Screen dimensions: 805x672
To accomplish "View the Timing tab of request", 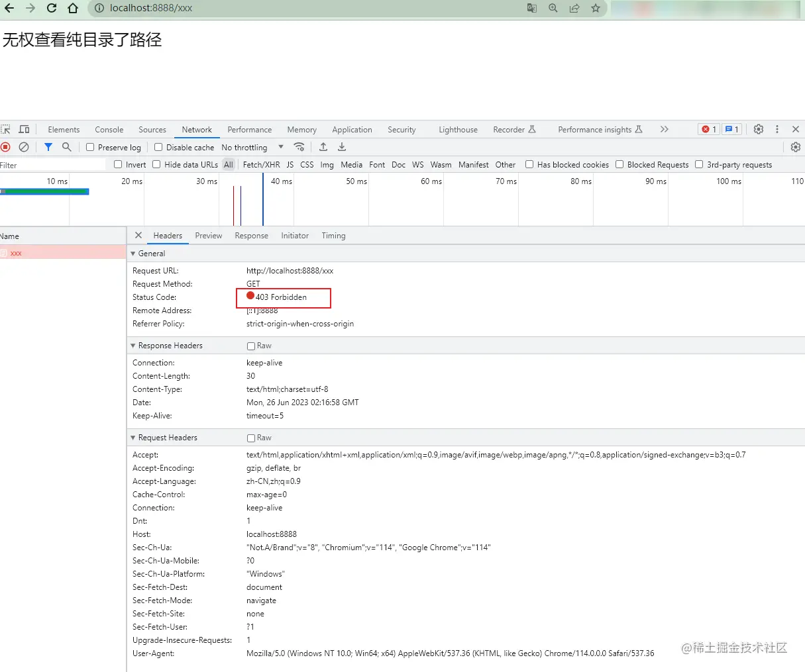I will (333, 236).
